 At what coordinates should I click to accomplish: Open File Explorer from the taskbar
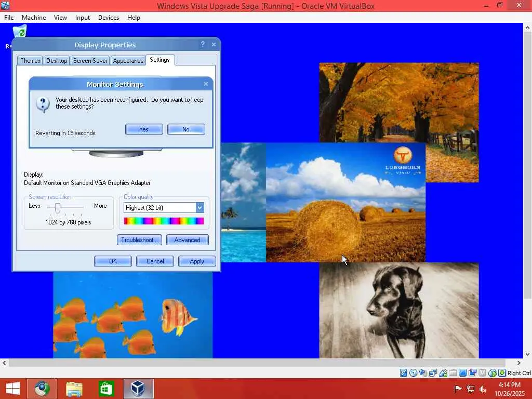tap(74, 389)
